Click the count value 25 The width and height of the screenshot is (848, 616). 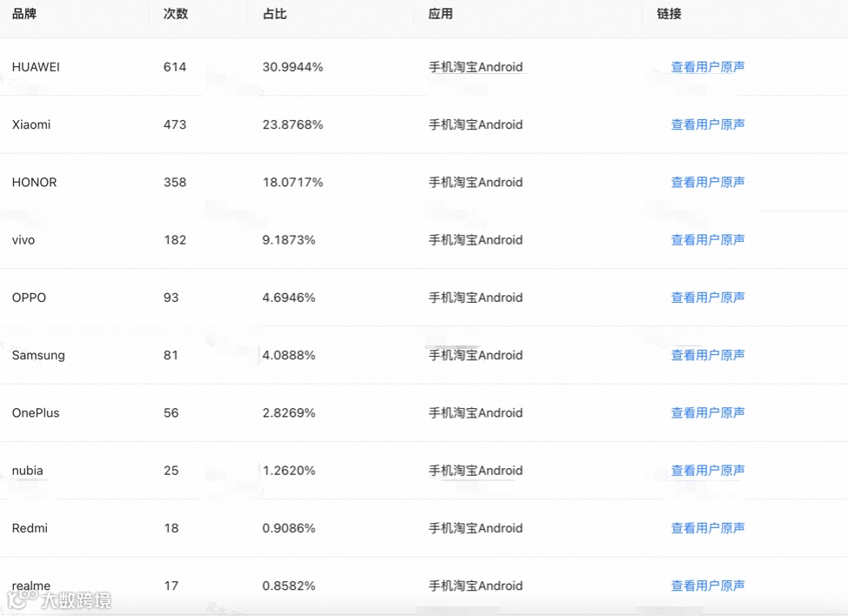171,471
